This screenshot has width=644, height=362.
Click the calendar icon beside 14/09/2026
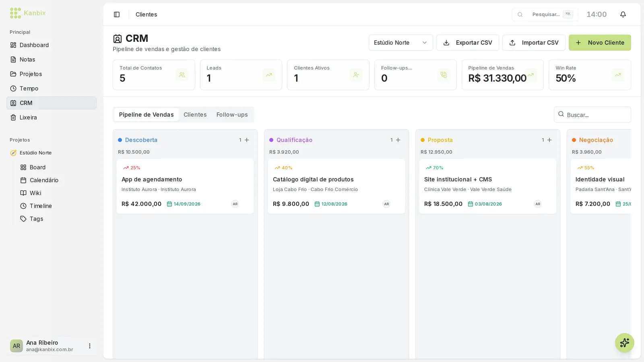(169, 204)
